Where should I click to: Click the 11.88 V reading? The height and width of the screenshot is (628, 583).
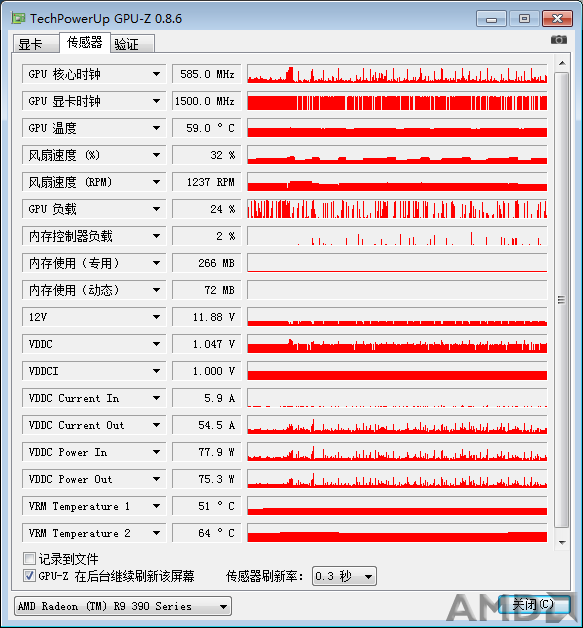(x=207, y=317)
